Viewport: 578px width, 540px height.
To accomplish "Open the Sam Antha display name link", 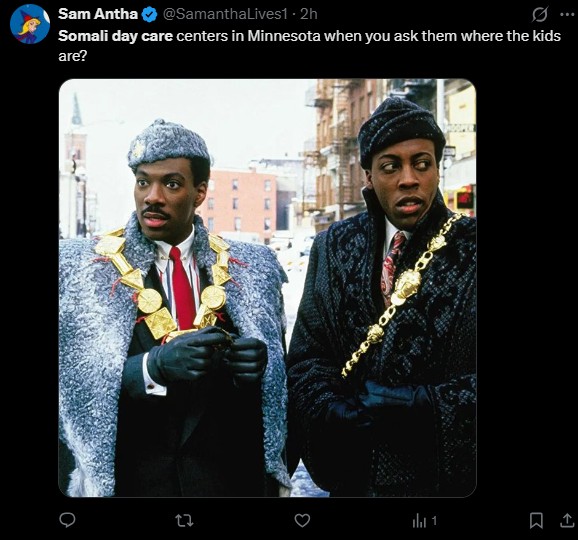I will click(x=98, y=14).
